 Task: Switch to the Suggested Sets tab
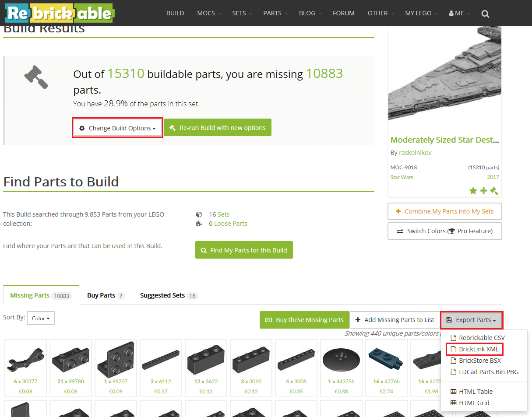point(169,295)
